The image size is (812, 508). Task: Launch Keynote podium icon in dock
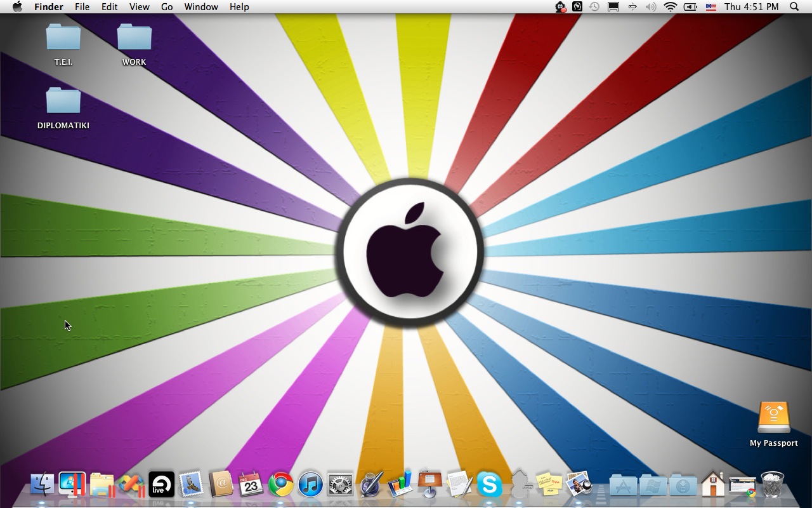(430, 484)
